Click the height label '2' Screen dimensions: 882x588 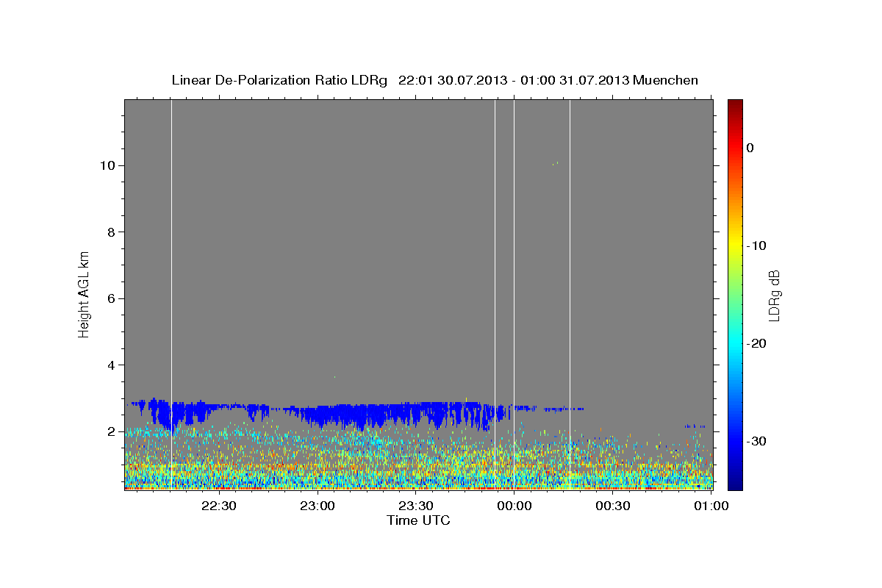click(111, 431)
